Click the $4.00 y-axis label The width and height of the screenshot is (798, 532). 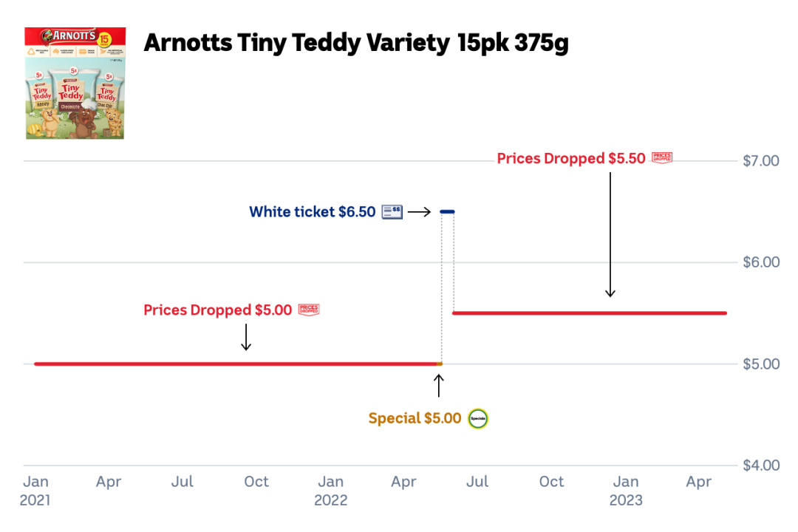760,465
